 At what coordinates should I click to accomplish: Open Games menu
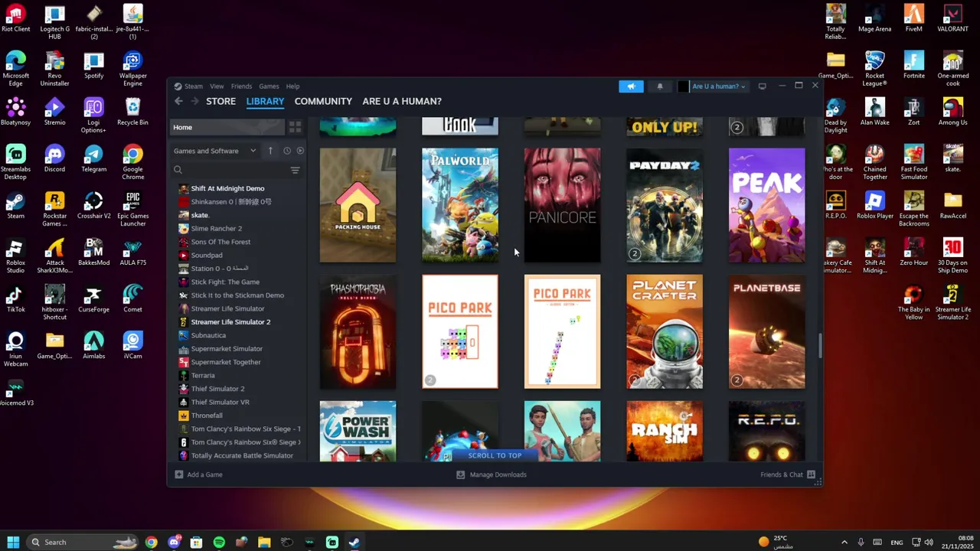pyautogui.click(x=269, y=86)
